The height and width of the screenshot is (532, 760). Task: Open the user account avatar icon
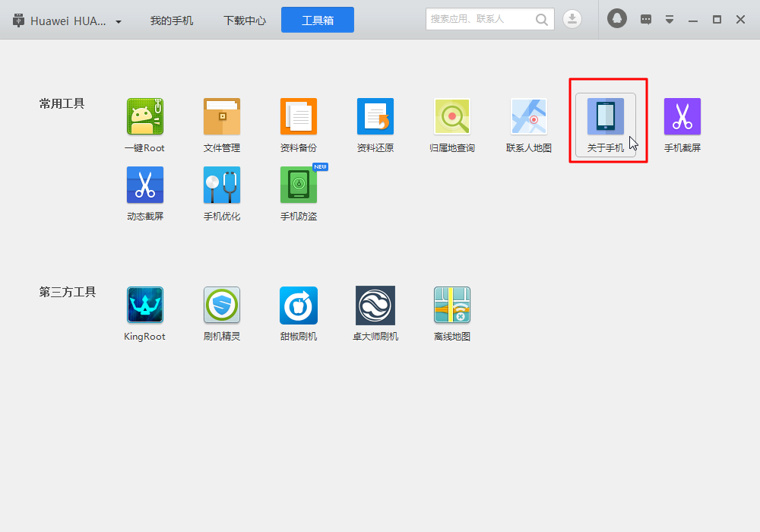click(617, 19)
